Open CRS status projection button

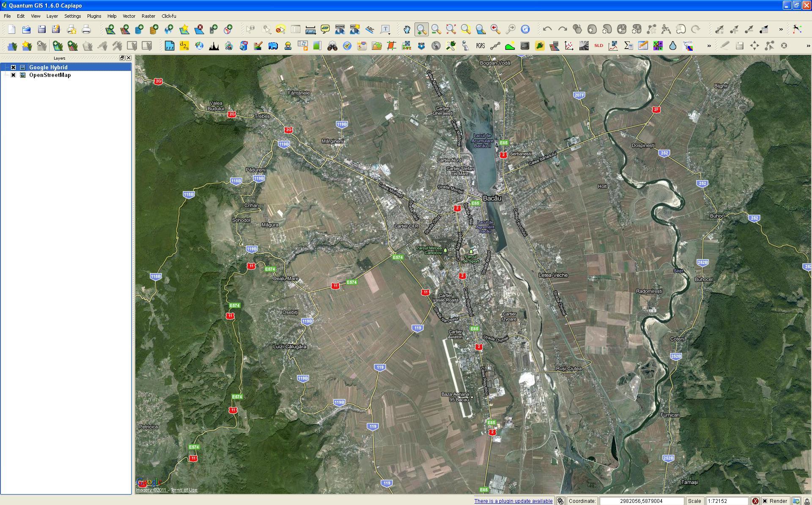pos(807,501)
